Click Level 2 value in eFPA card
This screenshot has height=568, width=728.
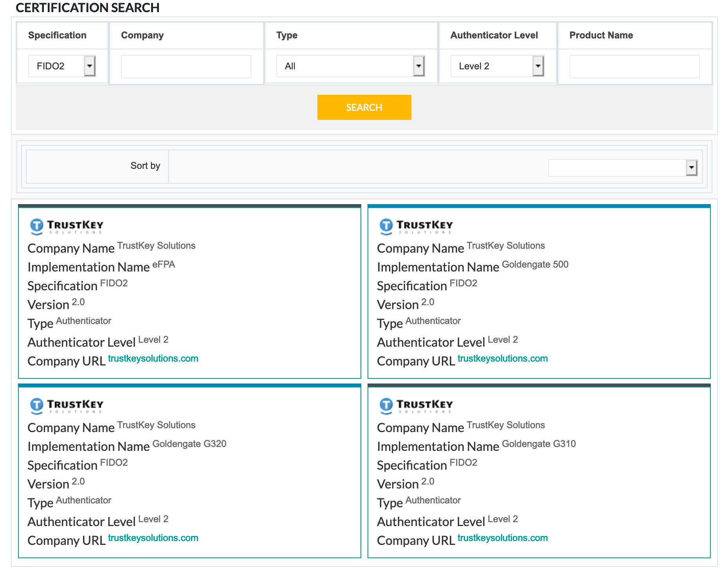click(x=153, y=340)
